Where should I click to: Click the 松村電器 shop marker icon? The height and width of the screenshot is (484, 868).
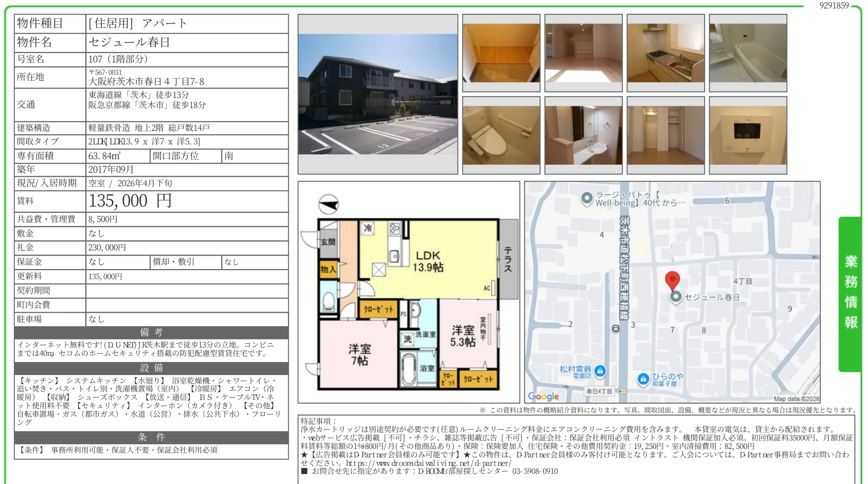pos(600,371)
